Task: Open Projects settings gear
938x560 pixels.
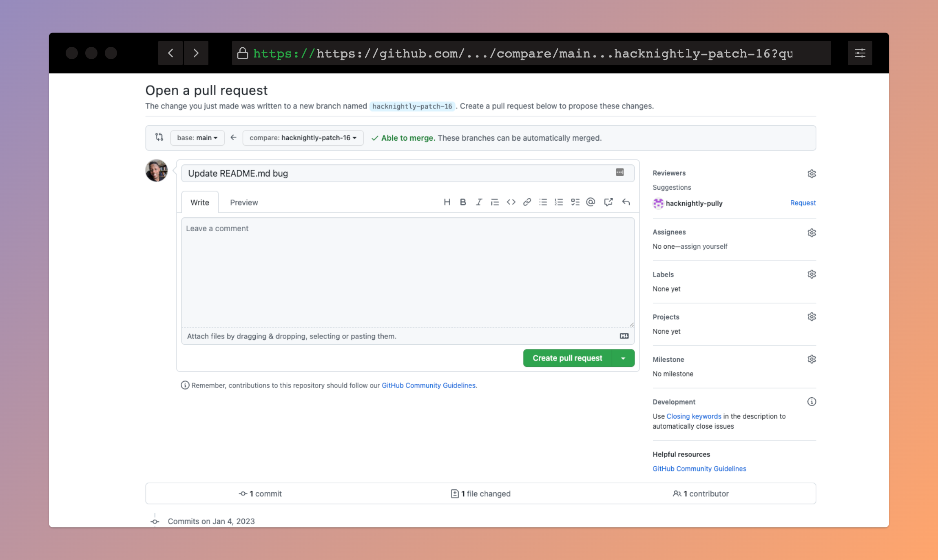Action: (812, 317)
